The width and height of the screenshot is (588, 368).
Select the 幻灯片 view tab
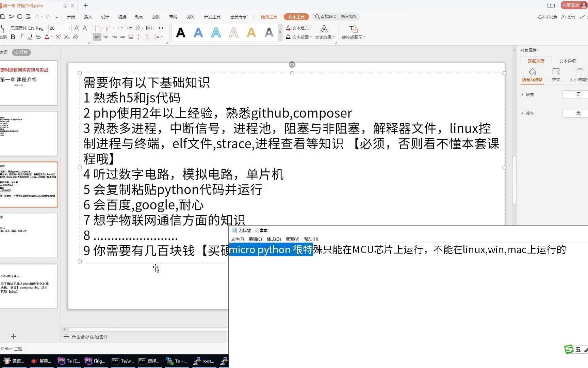pyautogui.click(x=21, y=52)
